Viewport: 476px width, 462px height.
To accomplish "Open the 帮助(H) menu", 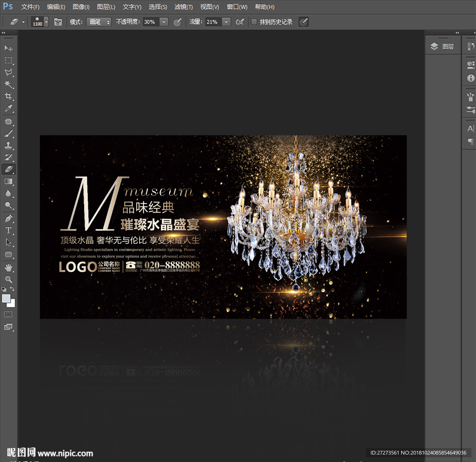I will (264, 7).
